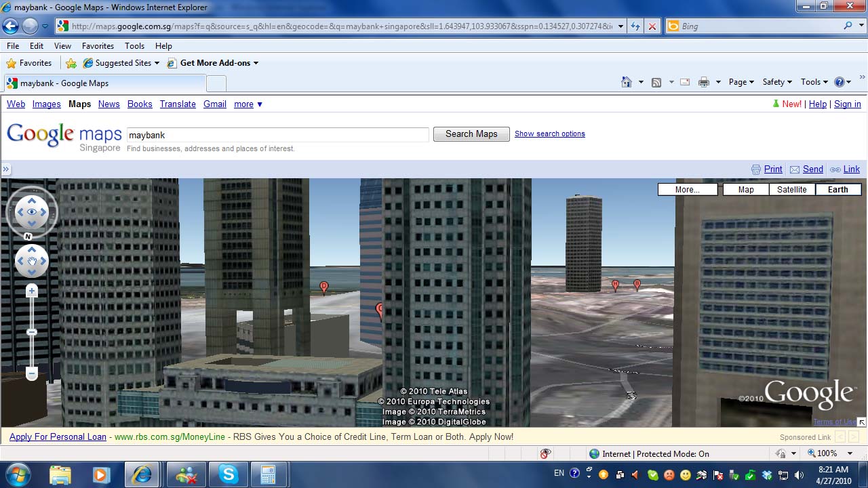Click the Refresh page icon

click(635, 26)
